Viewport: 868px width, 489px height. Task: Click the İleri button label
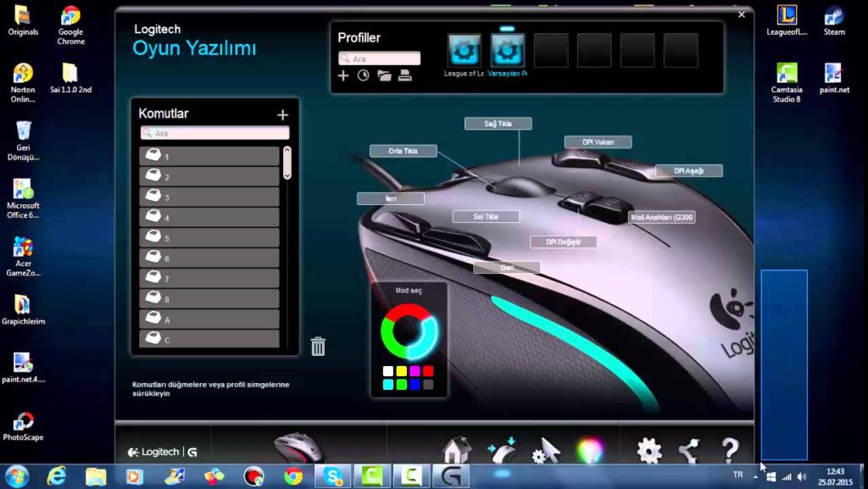click(391, 198)
